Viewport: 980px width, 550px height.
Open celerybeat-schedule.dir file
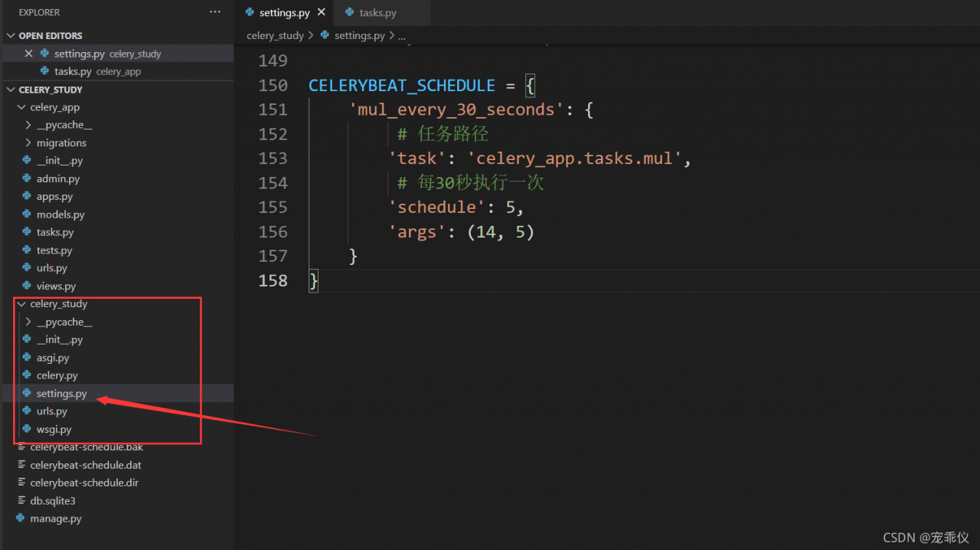pos(116,483)
